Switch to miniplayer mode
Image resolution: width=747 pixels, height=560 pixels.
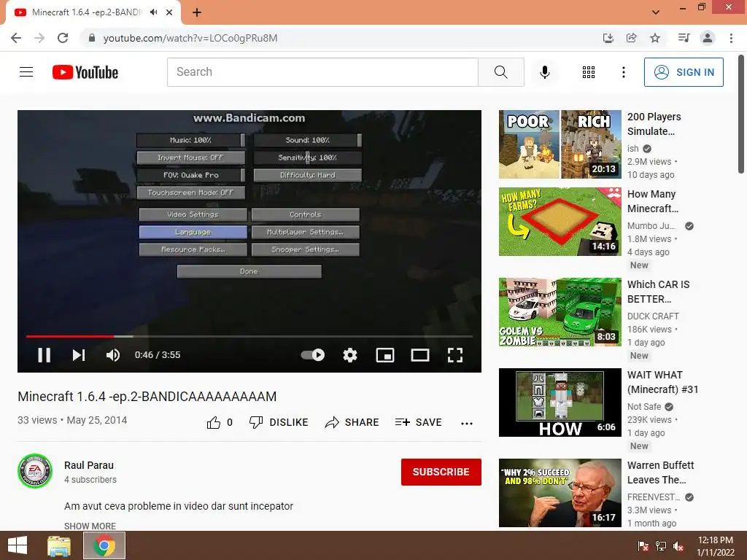pyautogui.click(x=385, y=355)
